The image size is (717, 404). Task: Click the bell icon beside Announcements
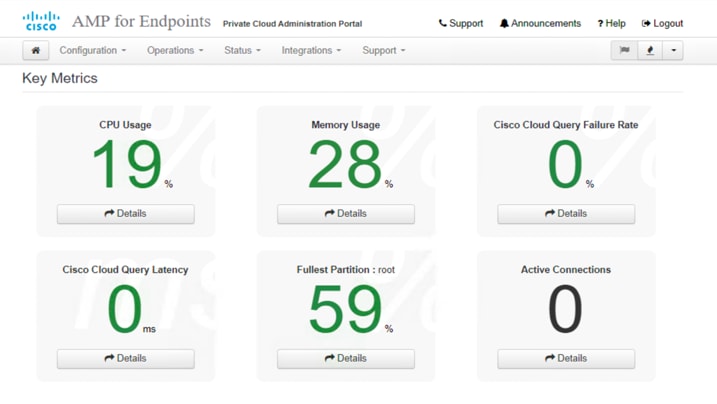pyautogui.click(x=504, y=23)
